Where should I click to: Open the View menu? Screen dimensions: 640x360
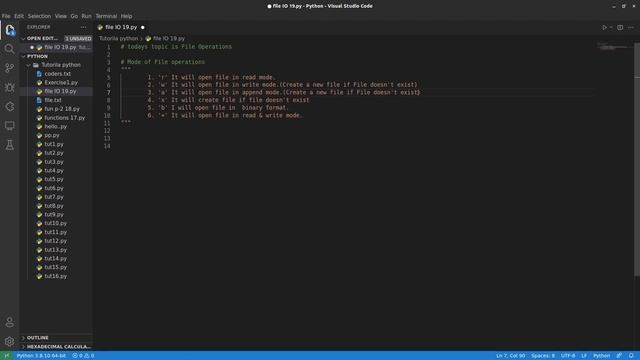pyautogui.click(x=60, y=16)
